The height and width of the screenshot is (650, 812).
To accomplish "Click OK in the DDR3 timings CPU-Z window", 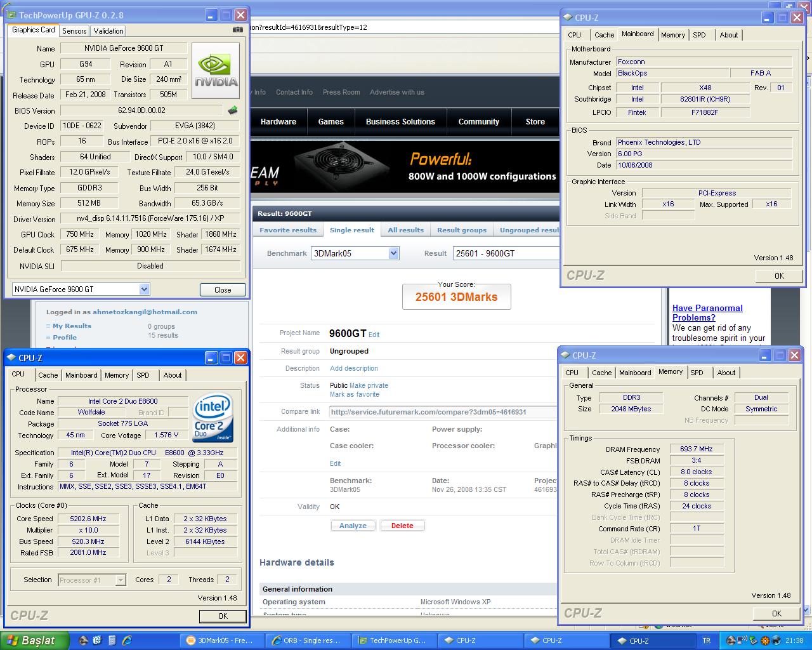I will (776, 613).
